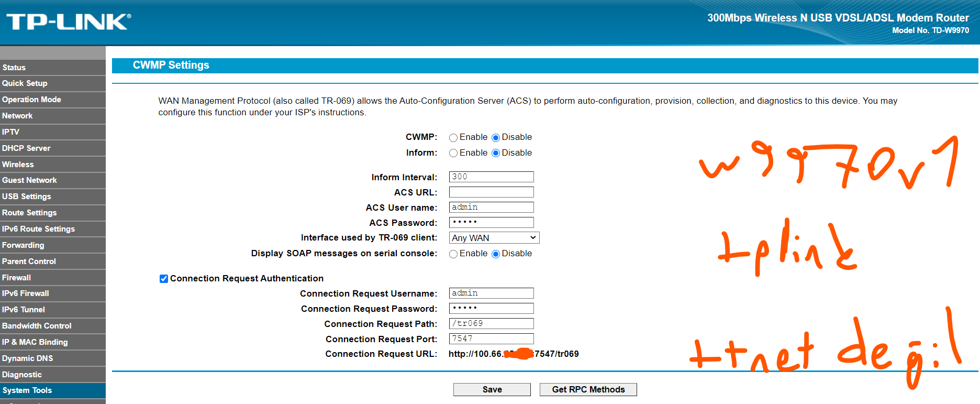Click the Get RPC Methods button

(588, 390)
